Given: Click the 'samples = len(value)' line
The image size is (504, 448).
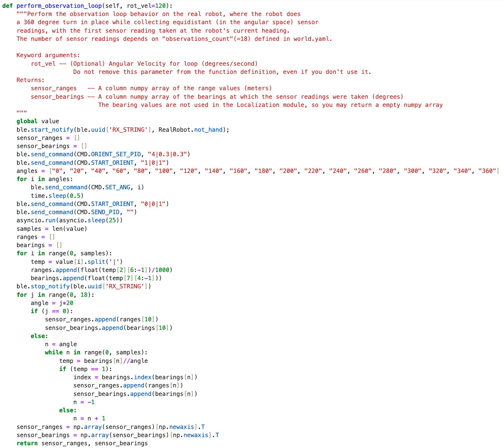Looking at the screenshot, I should pyautogui.click(x=52, y=229).
